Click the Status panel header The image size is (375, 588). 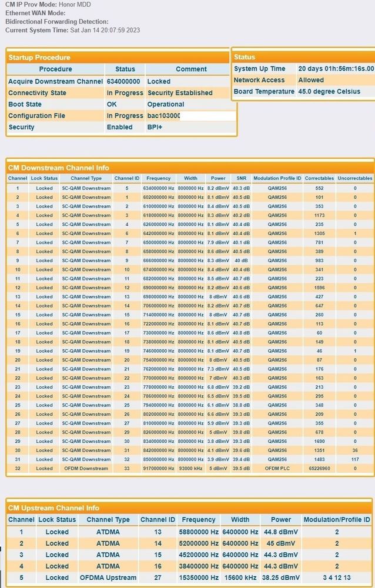click(x=303, y=57)
